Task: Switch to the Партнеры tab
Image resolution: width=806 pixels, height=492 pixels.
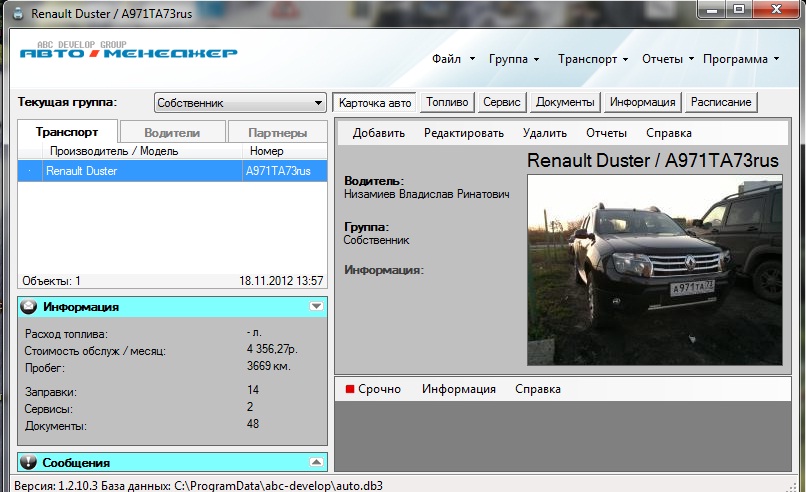Action: 279,132
